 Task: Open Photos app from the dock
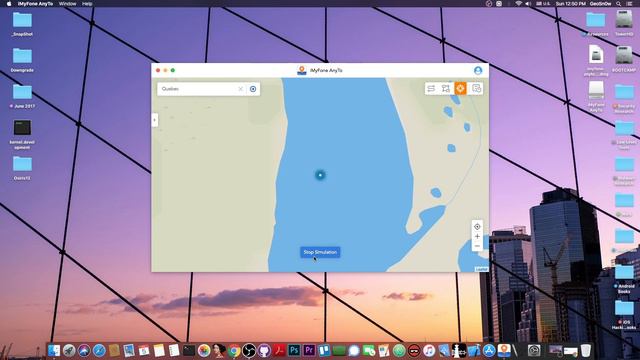tap(204, 351)
